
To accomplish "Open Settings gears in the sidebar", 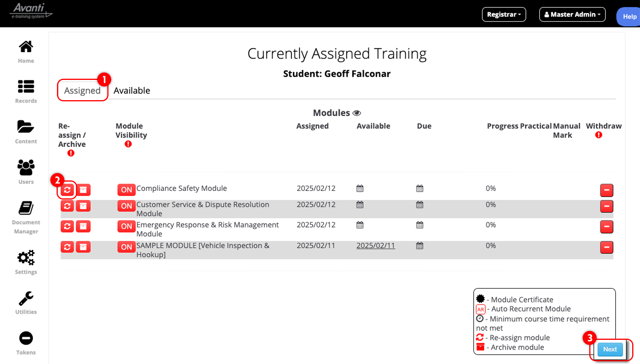I will click(26, 262).
